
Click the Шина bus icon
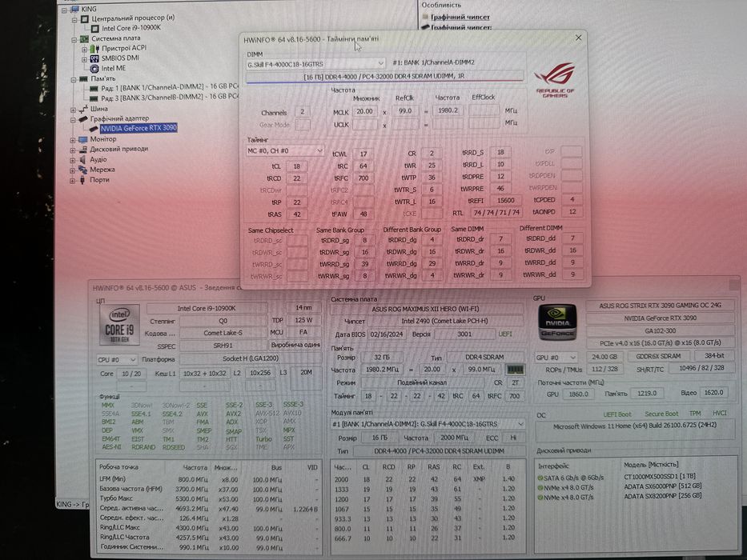tap(83, 109)
